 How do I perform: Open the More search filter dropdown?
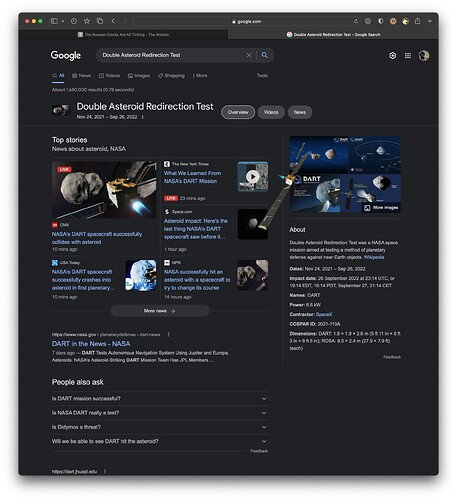[200, 76]
